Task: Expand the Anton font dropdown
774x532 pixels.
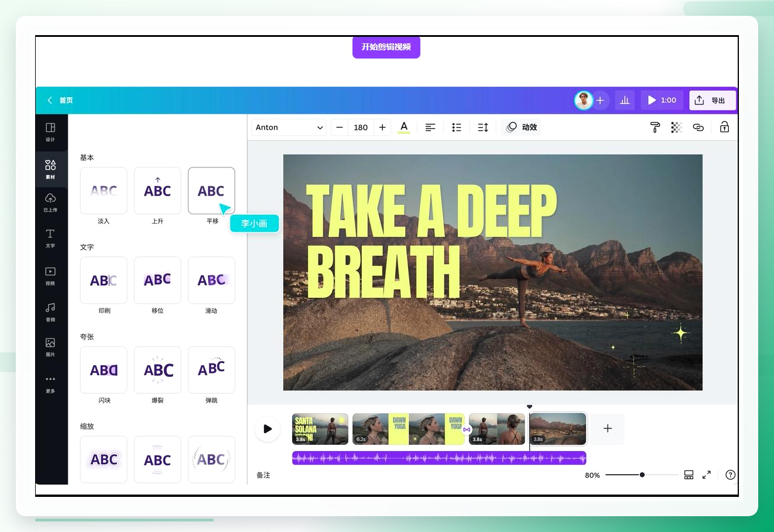Action: 289,127
